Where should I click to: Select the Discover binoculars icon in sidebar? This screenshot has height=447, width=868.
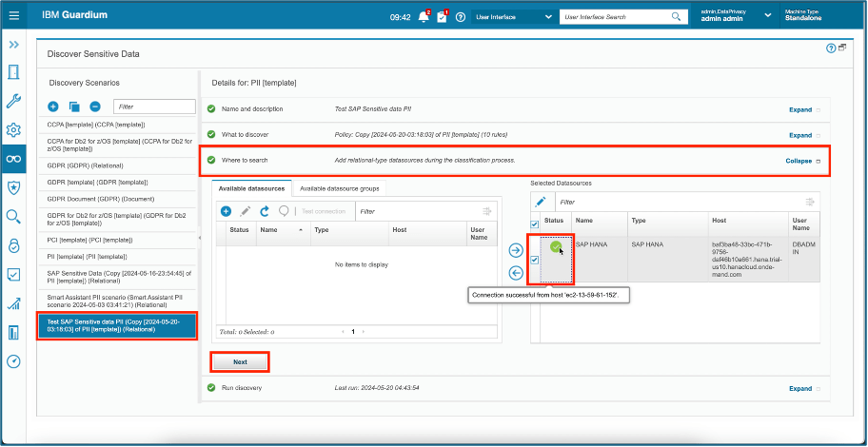(14, 159)
